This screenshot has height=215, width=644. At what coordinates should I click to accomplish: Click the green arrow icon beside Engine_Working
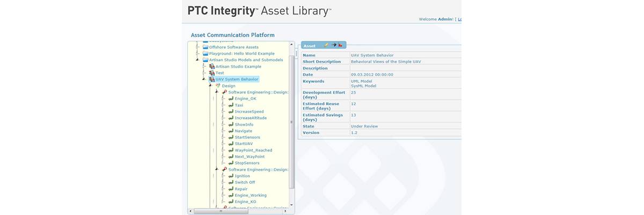click(x=231, y=196)
